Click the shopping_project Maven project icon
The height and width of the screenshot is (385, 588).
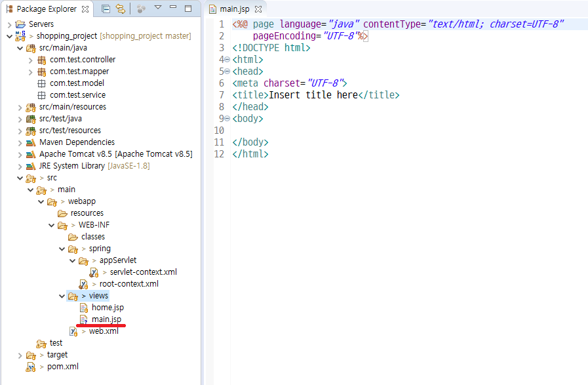(x=20, y=36)
